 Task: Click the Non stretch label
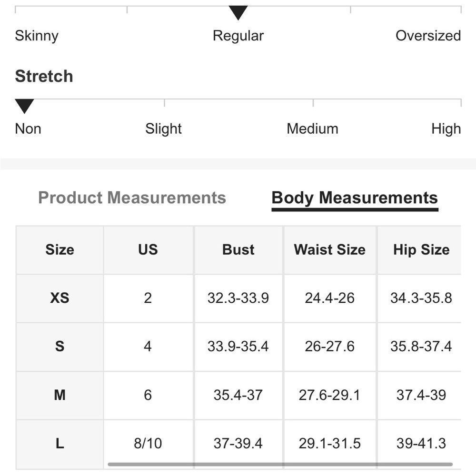click(28, 129)
